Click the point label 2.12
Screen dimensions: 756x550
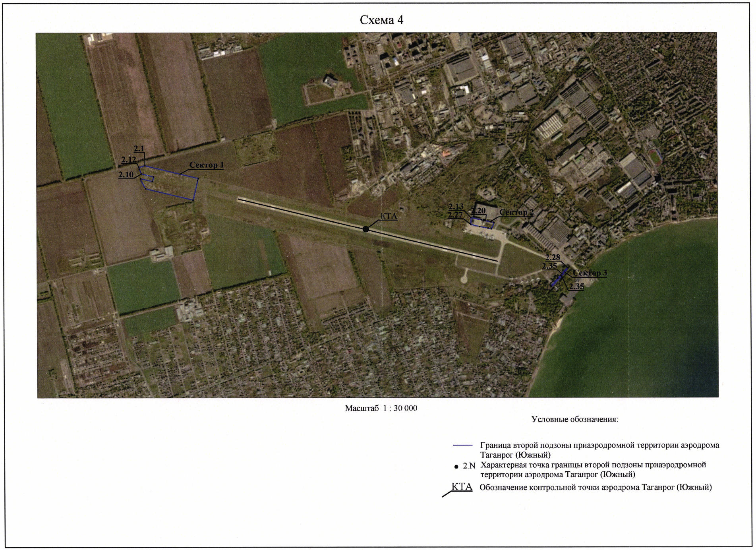click(x=129, y=160)
